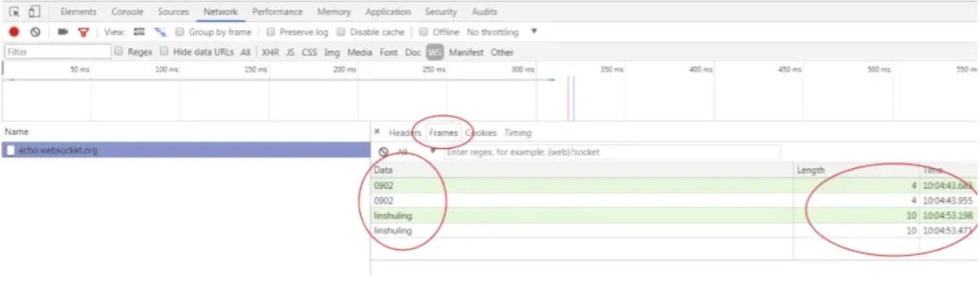Toggle the device toolbar icon
The width and height of the screenshot is (980, 301).
34,11
